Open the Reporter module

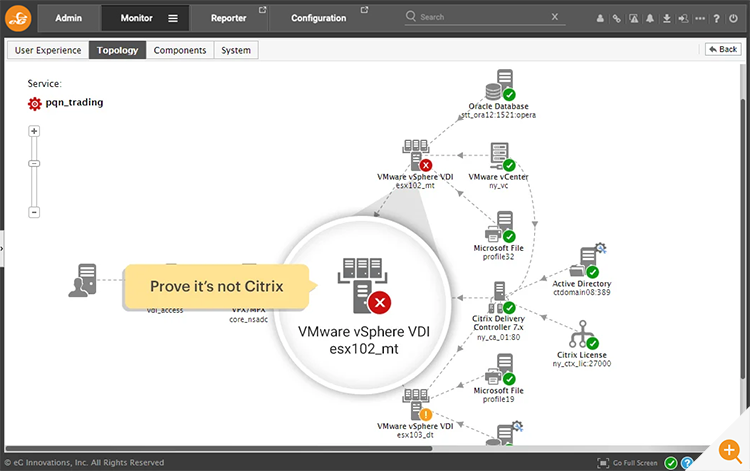(229, 18)
